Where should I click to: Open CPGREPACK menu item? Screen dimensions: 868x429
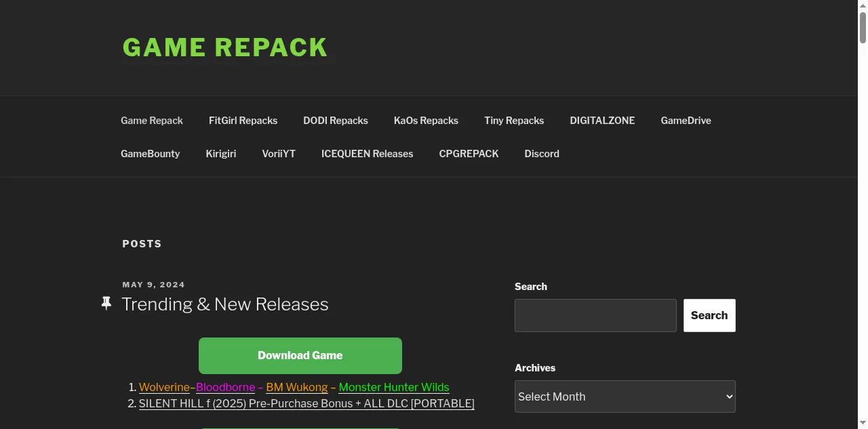click(x=469, y=154)
